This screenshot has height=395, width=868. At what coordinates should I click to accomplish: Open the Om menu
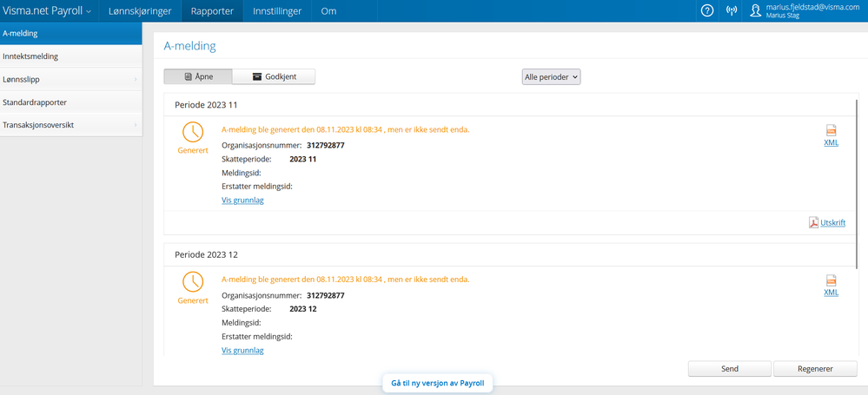pos(328,11)
